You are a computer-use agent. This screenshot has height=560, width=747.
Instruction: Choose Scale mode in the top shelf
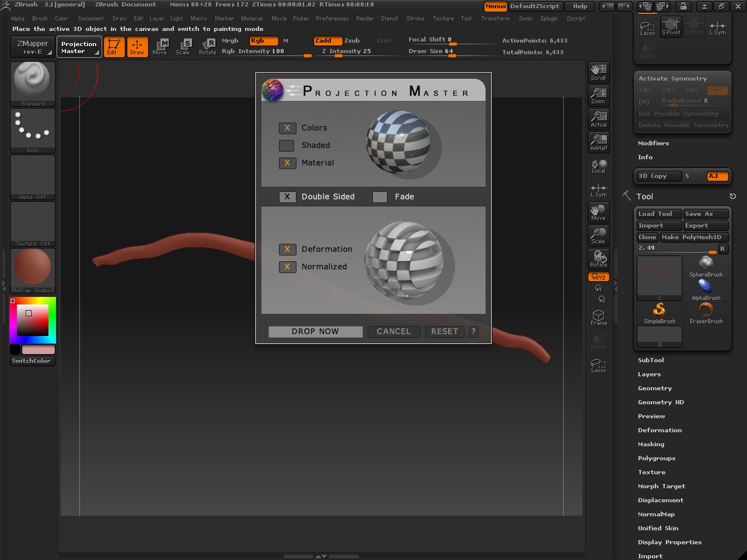click(183, 47)
